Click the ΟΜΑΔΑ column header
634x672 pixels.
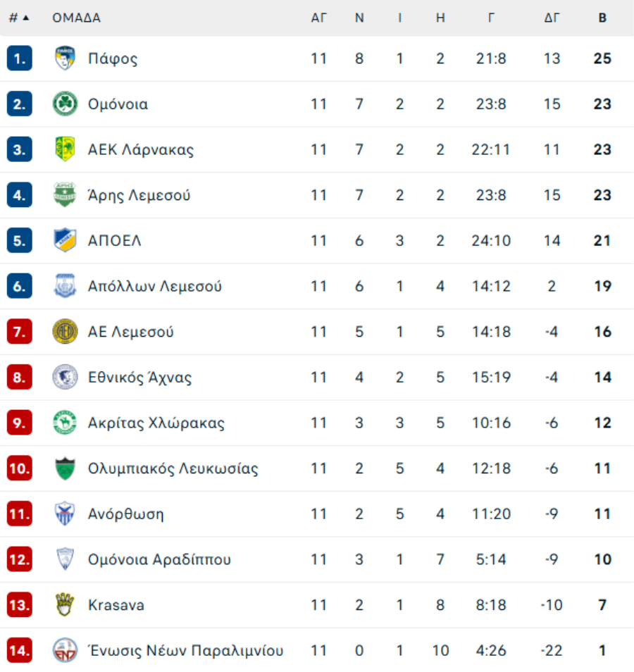pyautogui.click(x=76, y=18)
